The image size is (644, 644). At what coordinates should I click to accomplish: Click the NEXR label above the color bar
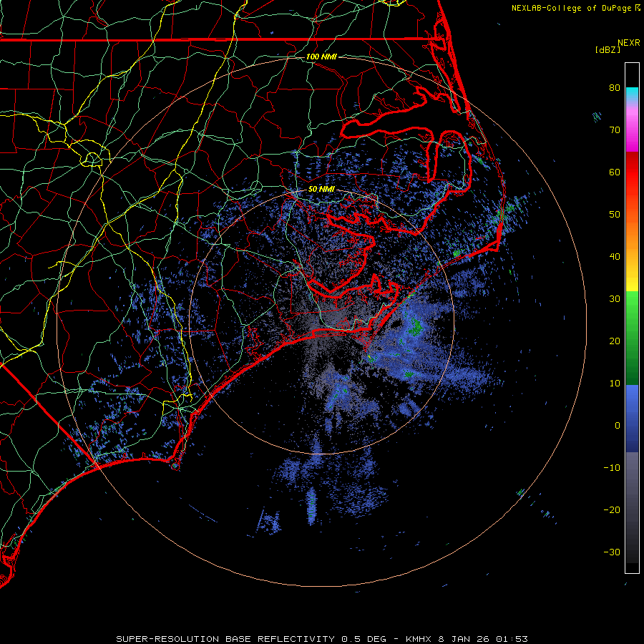coord(629,43)
